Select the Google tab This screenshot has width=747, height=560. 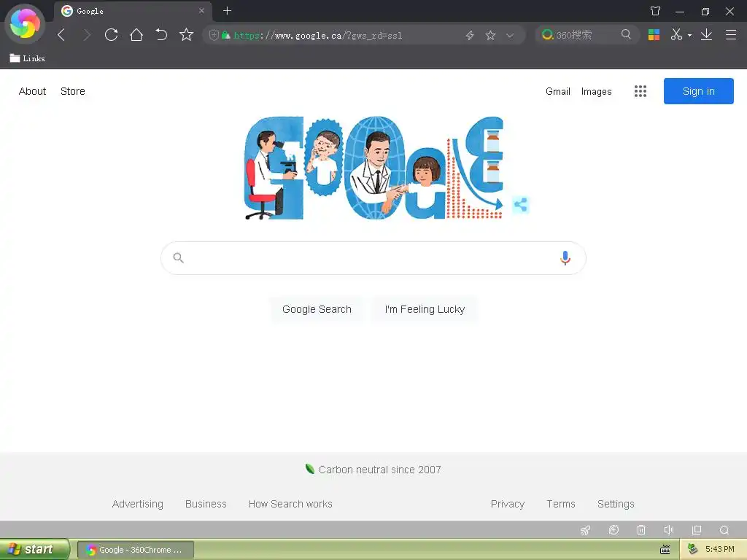tap(133, 11)
